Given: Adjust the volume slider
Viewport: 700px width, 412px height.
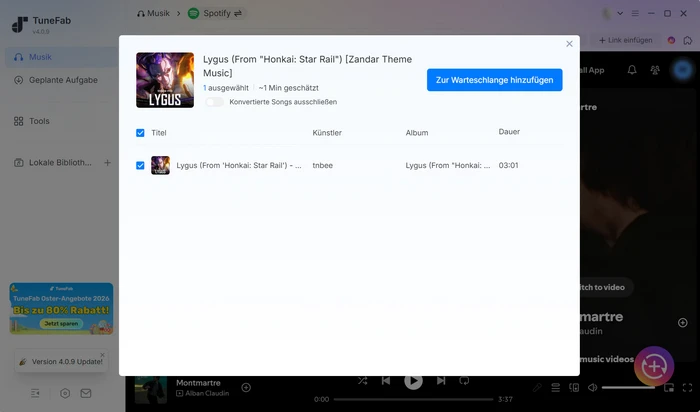Looking at the screenshot, I should tap(629, 387).
